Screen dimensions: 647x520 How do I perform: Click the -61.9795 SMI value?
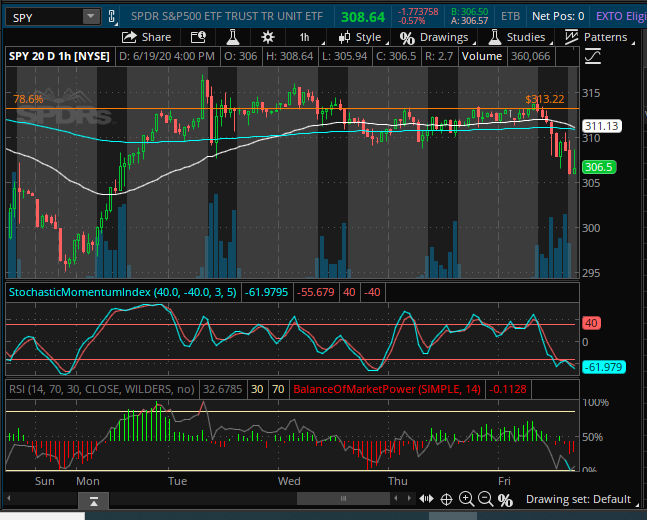click(266, 292)
